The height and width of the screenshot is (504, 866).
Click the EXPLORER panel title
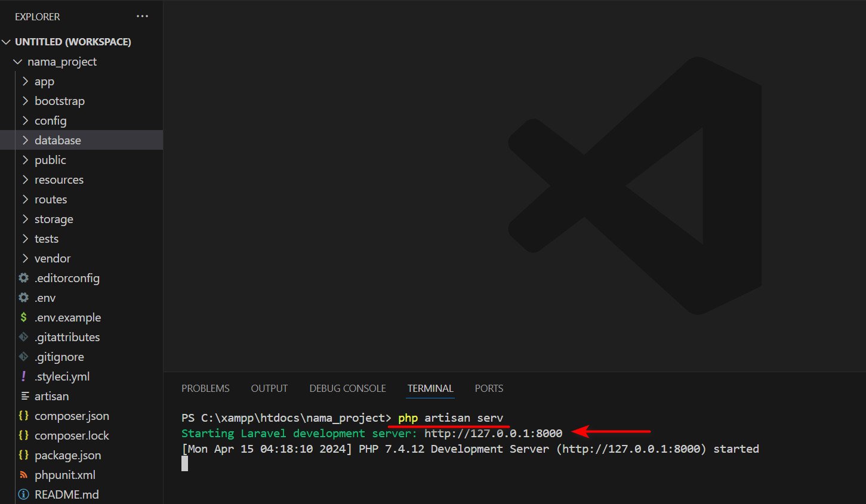(38, 17)
